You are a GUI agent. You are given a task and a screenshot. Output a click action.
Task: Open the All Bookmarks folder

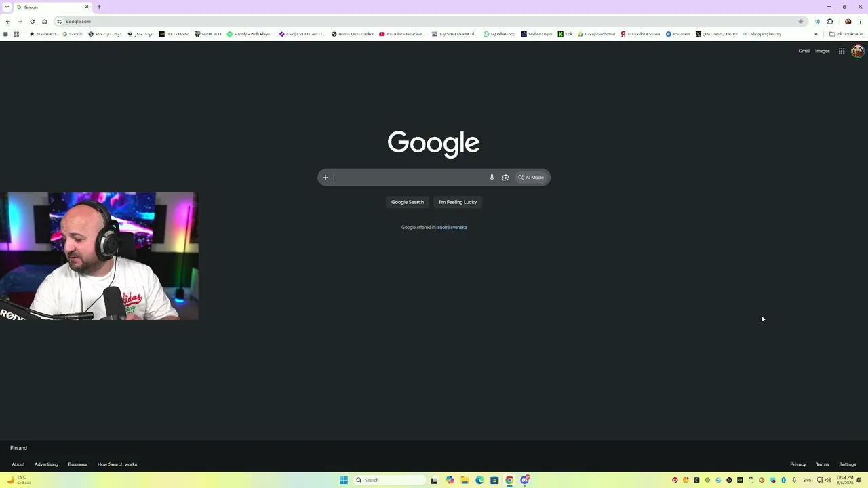[846, 34]
